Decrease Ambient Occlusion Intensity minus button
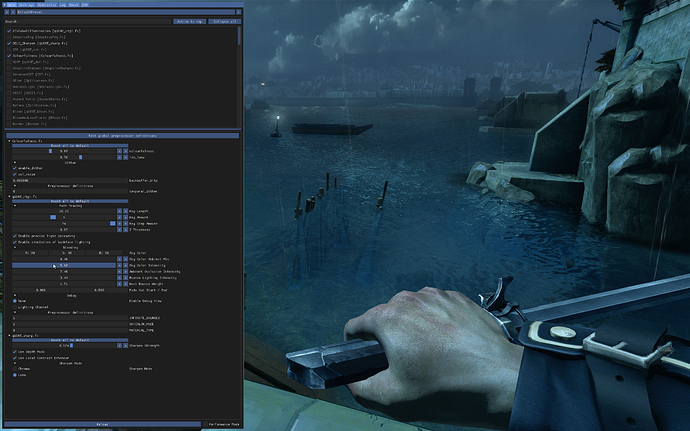The image size is (690, 431). (119, 272)
